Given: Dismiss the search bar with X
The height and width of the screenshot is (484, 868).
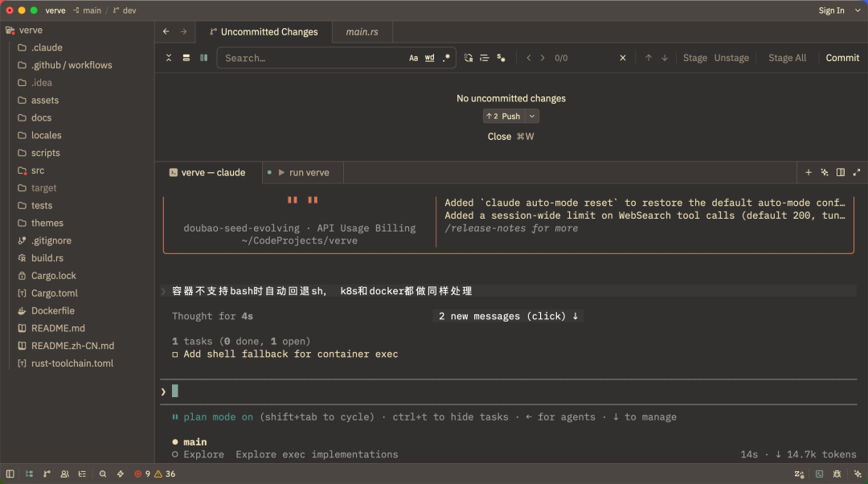Looking at the screenshot, I should click(x=623, y=58).
